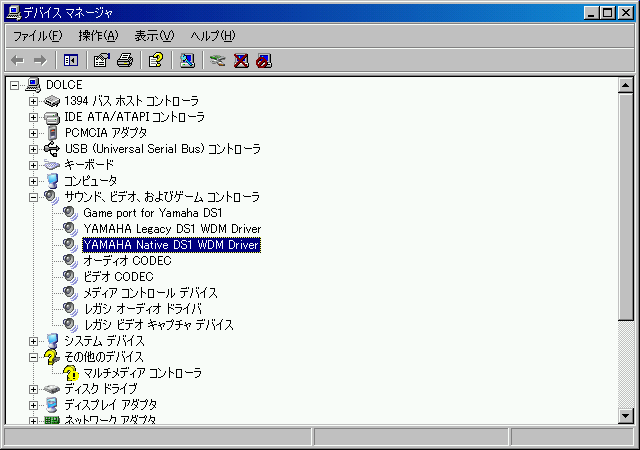Viewport: 640px width, 450px height.
Task: Select YAMAHA Legacy DS1 WDM Driver
Action: click(172, 229)
